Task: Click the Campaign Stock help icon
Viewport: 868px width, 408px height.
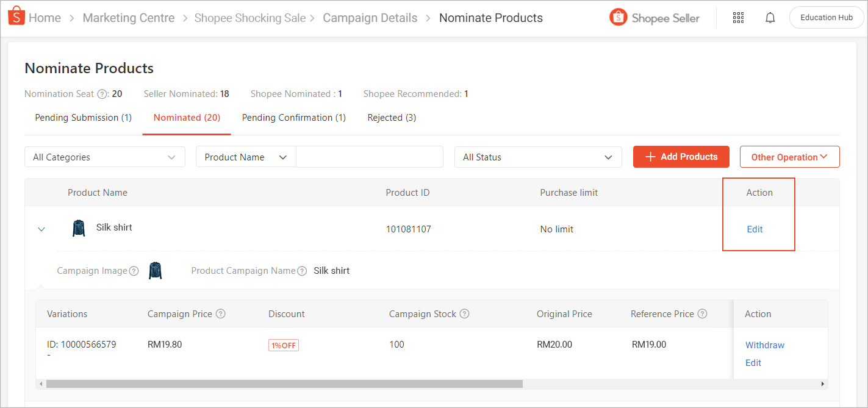Action: 464,313
